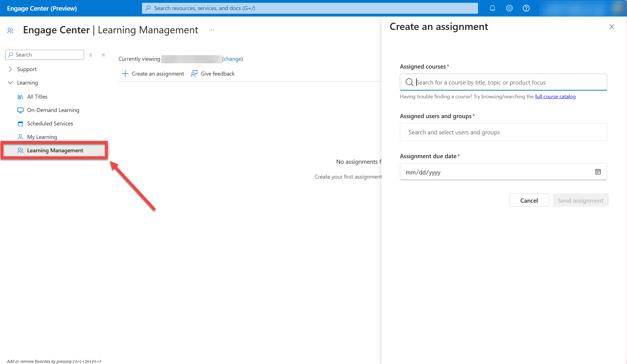Image resolution: width=627 pixels, height=364 pixels.
Task: Open the ellipsis menu next to the page title
Action: [x=211, y=30]
